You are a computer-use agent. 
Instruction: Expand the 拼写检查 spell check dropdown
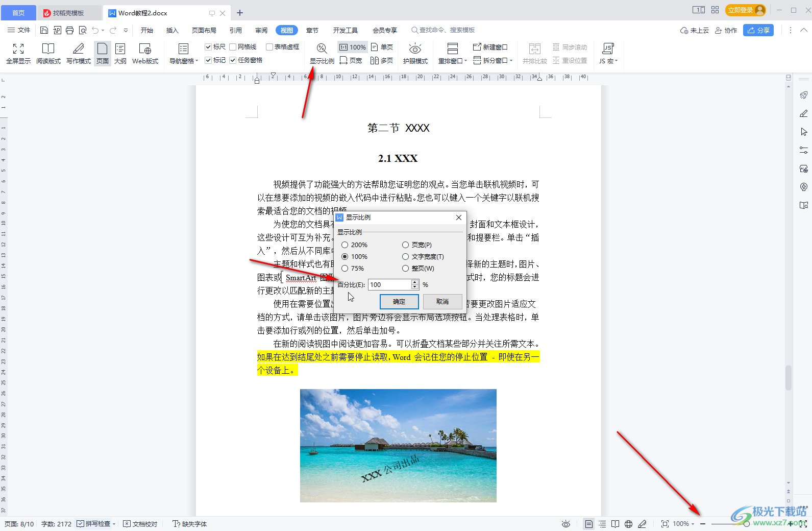114,524
